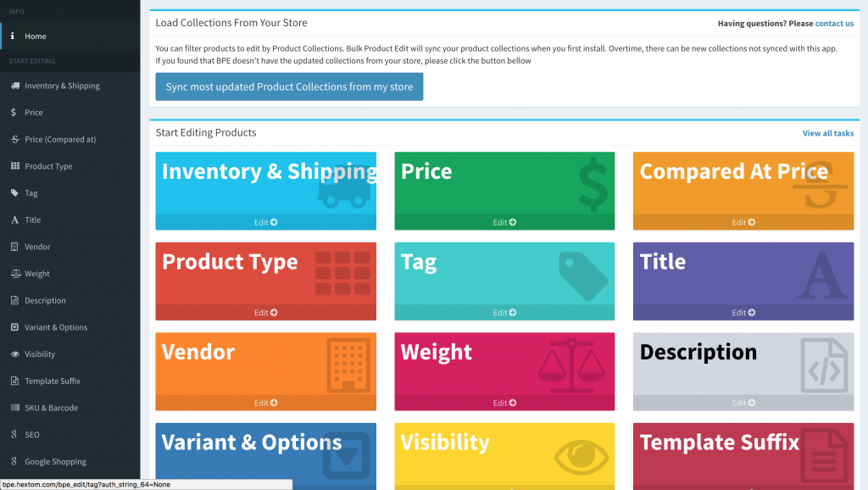Click the balance scale icon beside Weight in sidebar
This screenshot has width=868, height=490.
tap(15, 274)
